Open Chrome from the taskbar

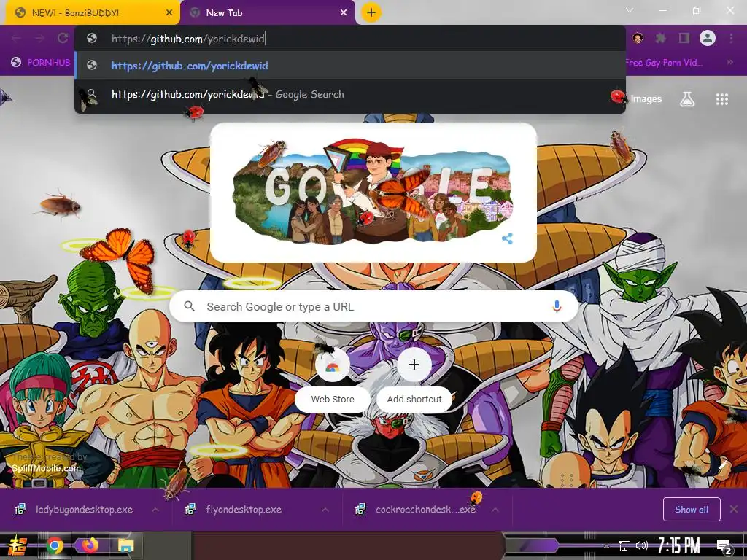coord(55,545)
